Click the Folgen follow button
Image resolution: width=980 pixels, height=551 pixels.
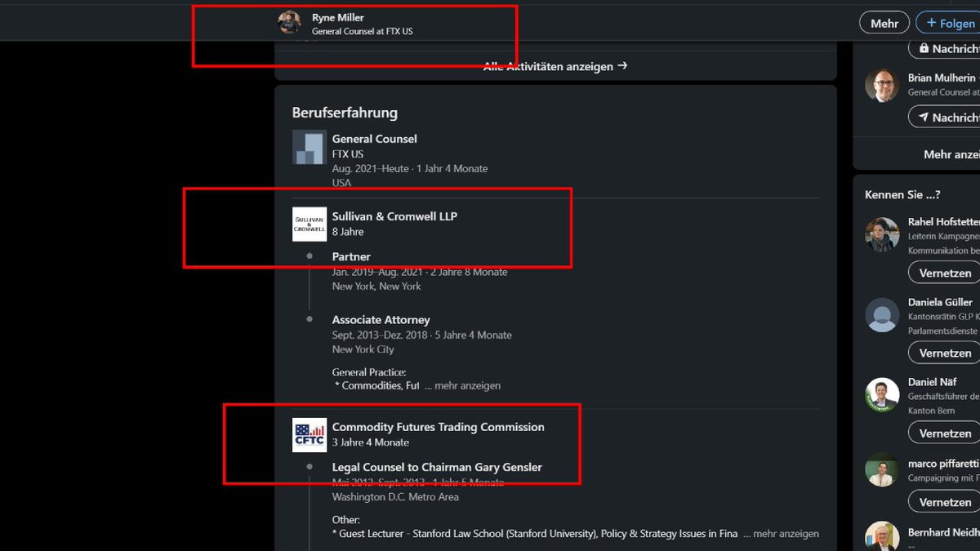[951, 23]
